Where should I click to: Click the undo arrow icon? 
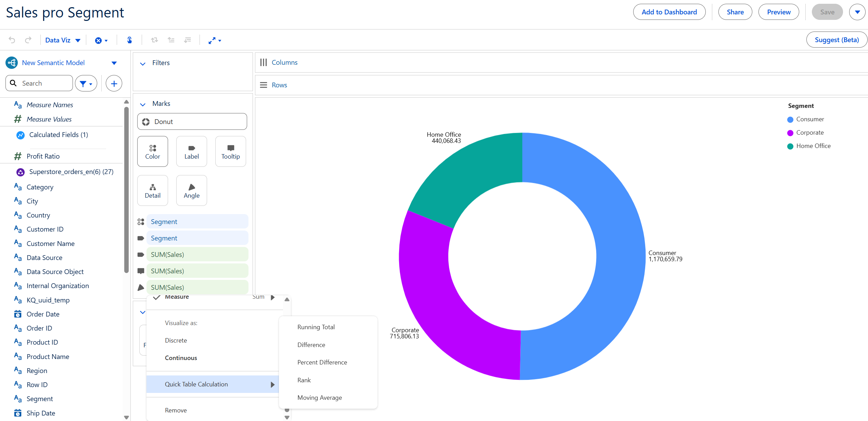point(12,40)
